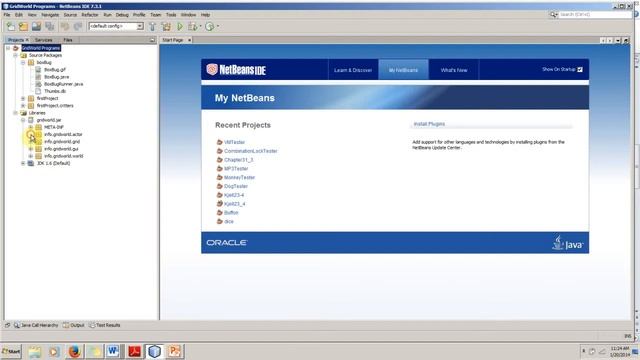Select info.gridworld.world package
The image size is (640, 360).
63,156
